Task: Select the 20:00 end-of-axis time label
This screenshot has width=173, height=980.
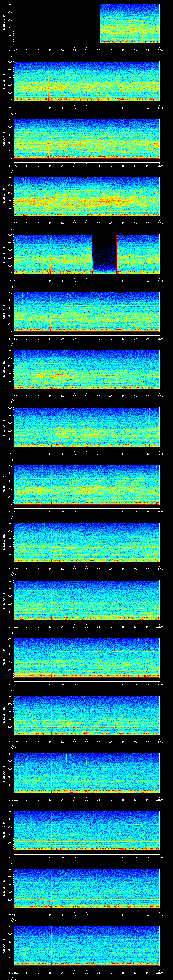Action: tap(159, 627)
